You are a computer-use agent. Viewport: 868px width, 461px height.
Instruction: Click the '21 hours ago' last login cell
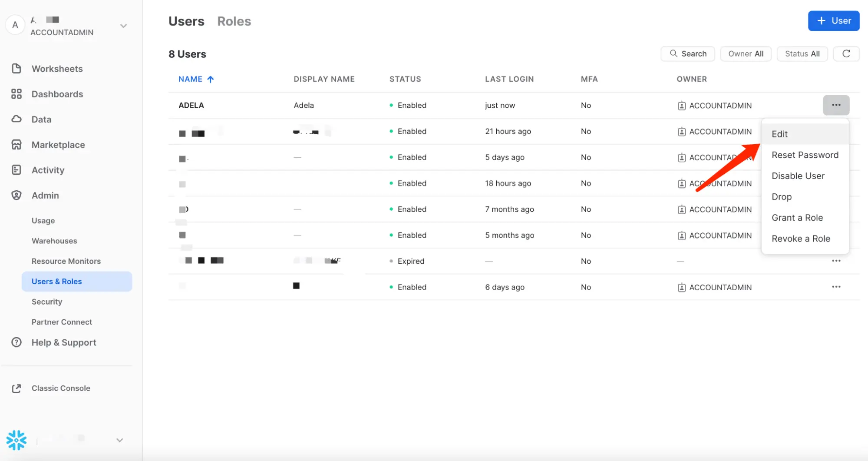pos(508,131)
